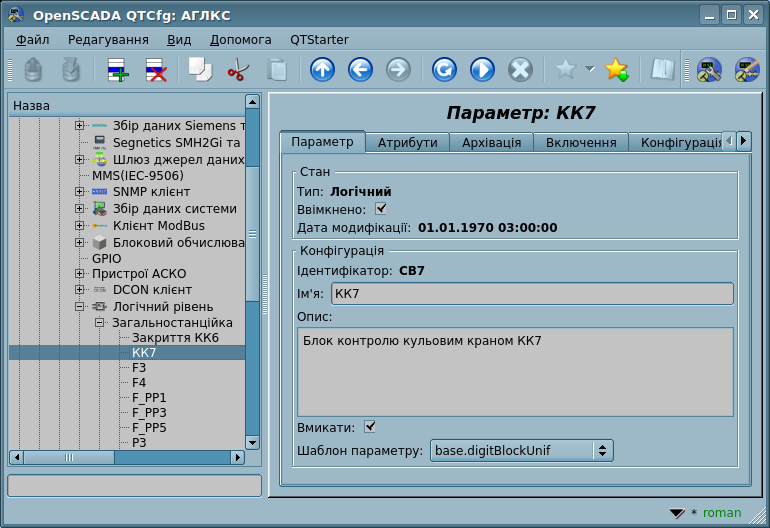This screenshot has width=770, height=528.
Task: Click the roman user link in status bar
Action: tap(721, 513)
